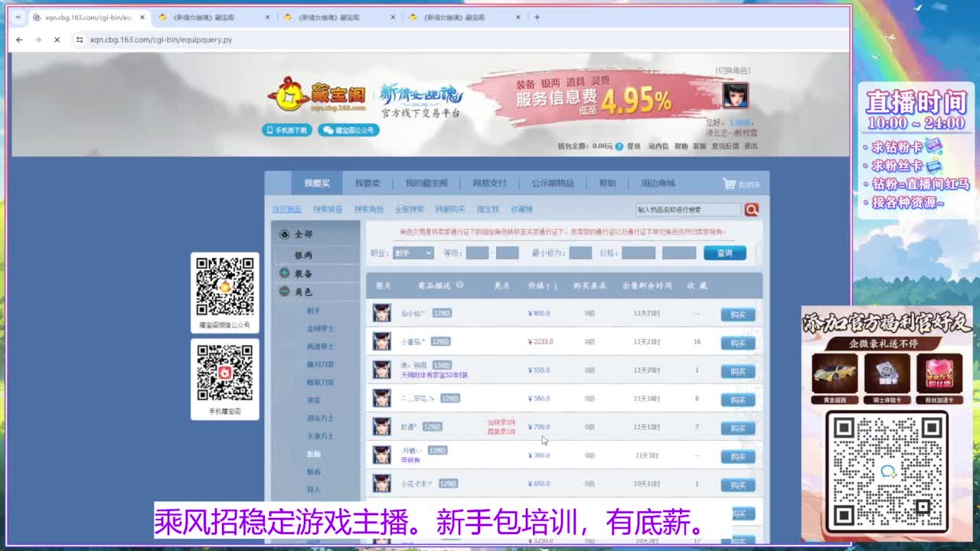980x551 pixels.
Task: Click character portrait in ¥700.0 row
Action: pos(381,426)
